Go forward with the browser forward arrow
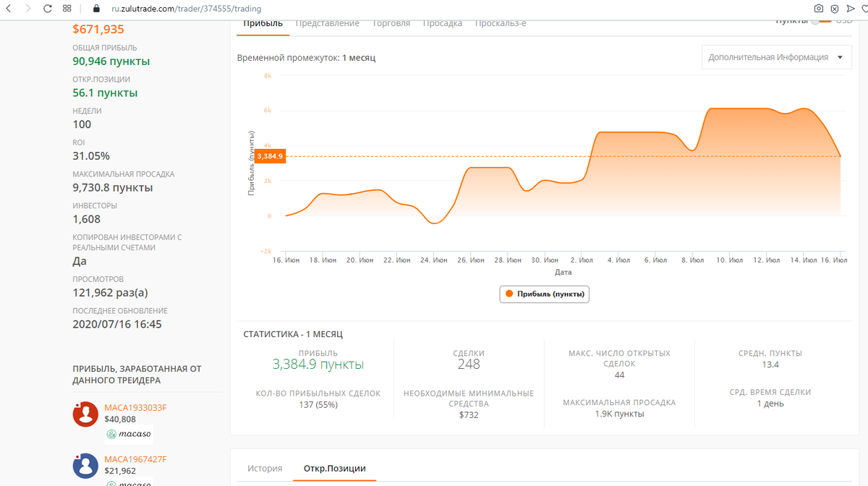The image size is (868, 486). [27, 9]
